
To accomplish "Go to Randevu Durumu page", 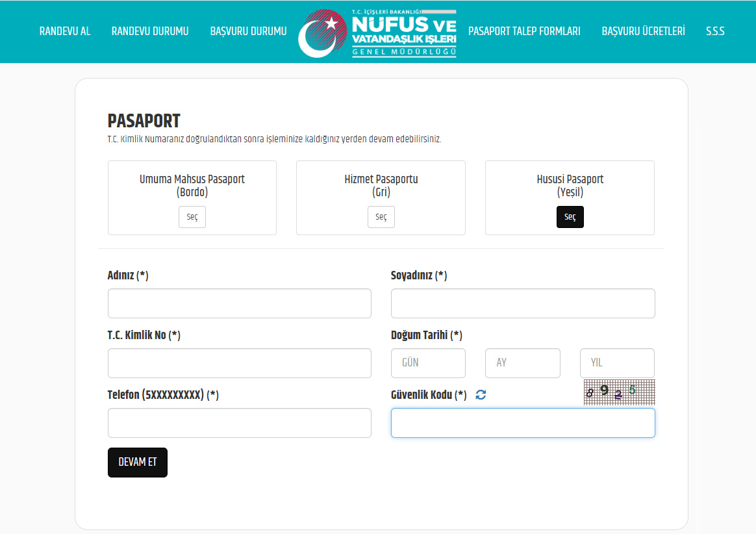I will pos(150,31).
